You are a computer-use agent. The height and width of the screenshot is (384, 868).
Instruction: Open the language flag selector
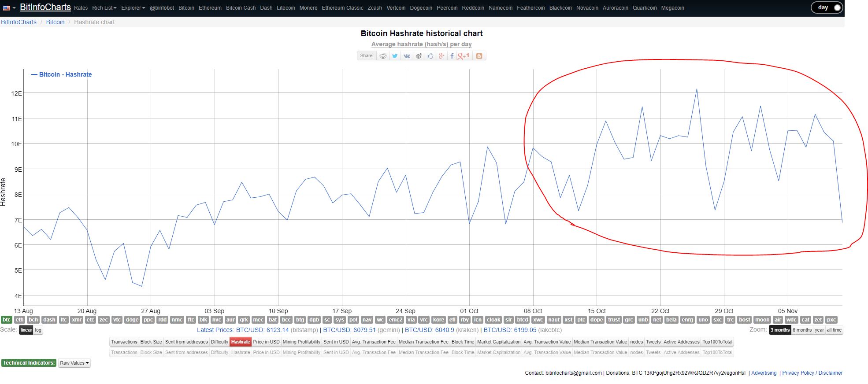pos(9,8)
